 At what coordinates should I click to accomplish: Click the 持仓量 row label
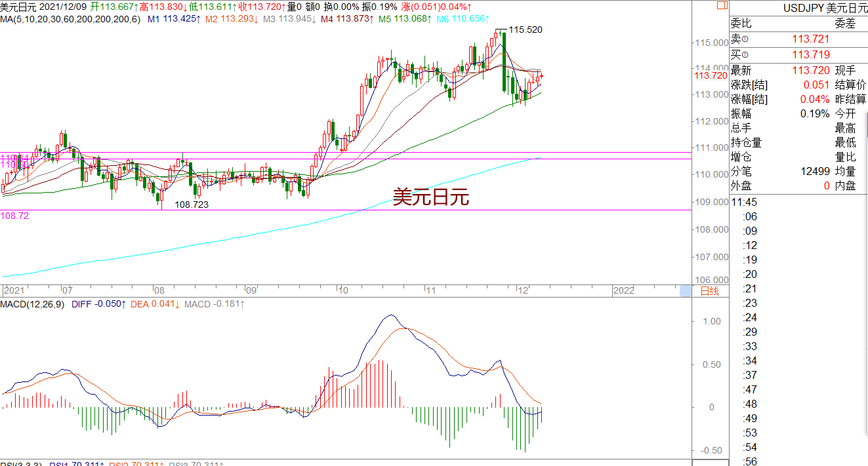(x=747, y=143)
